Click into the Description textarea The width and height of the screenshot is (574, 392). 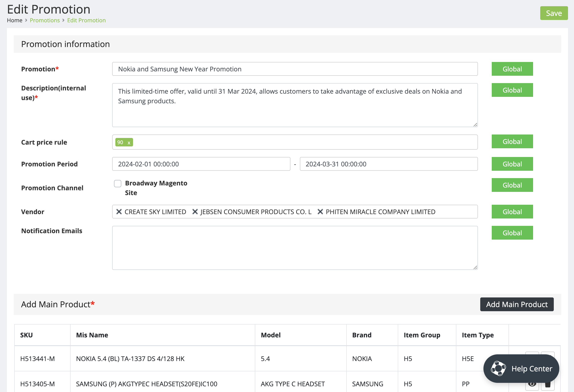click(295, 105)
